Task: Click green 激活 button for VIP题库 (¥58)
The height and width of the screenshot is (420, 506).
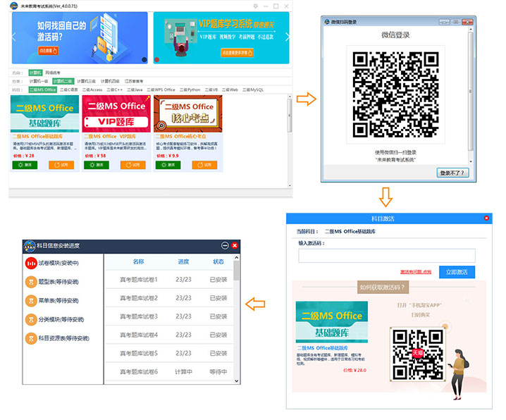Action: point(97,165)
